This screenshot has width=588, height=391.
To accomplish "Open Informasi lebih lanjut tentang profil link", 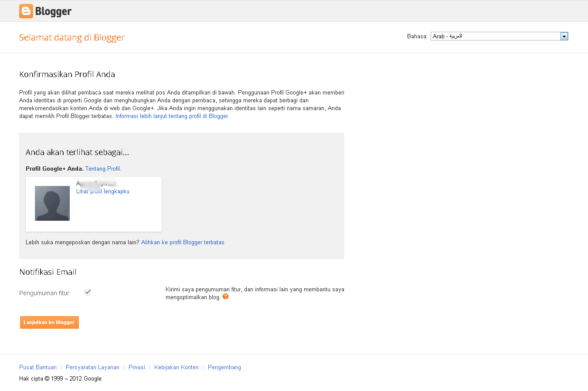I will pos(172,116).
